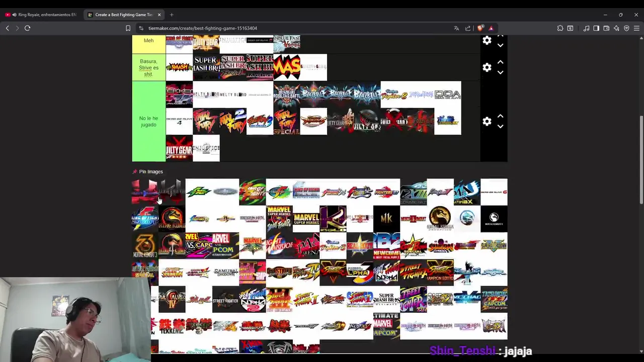This screenshot has width=644, height=362.
Task: Pick Mortal Kombat 11 black MK thumbnail
Action: 386,219
